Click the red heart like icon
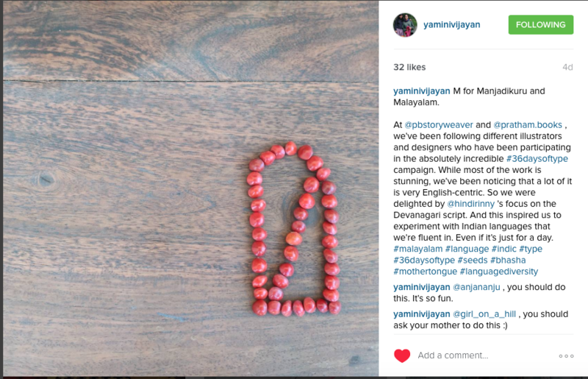Viewport: 588px width, 379px height. [x=402, y=355]
